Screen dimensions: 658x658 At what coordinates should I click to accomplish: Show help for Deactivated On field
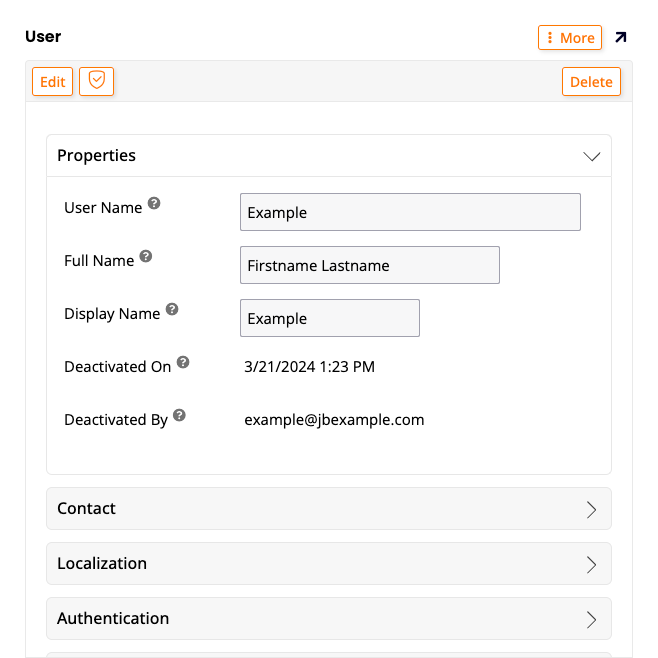[x=183, y=363]
